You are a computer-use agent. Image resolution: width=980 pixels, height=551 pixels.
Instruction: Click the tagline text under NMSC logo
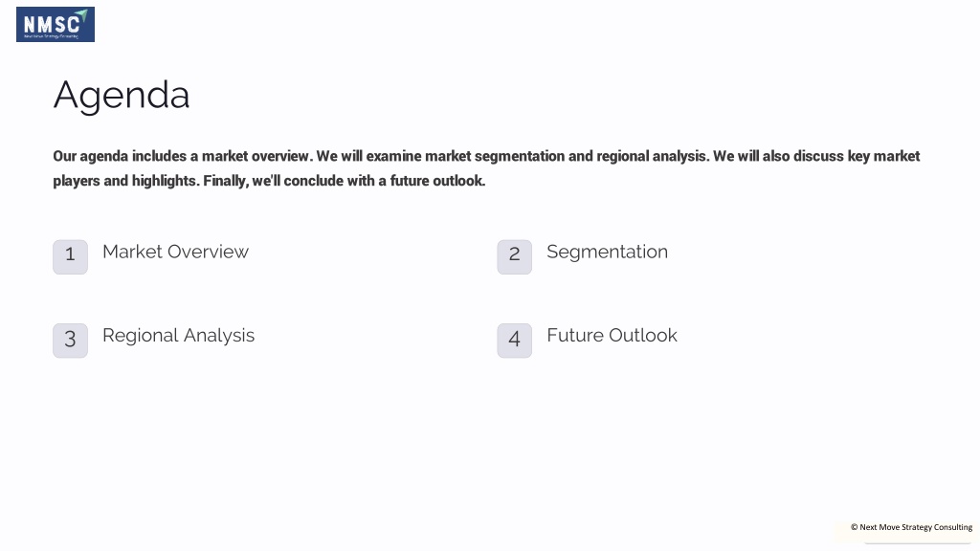click(52, 36)
